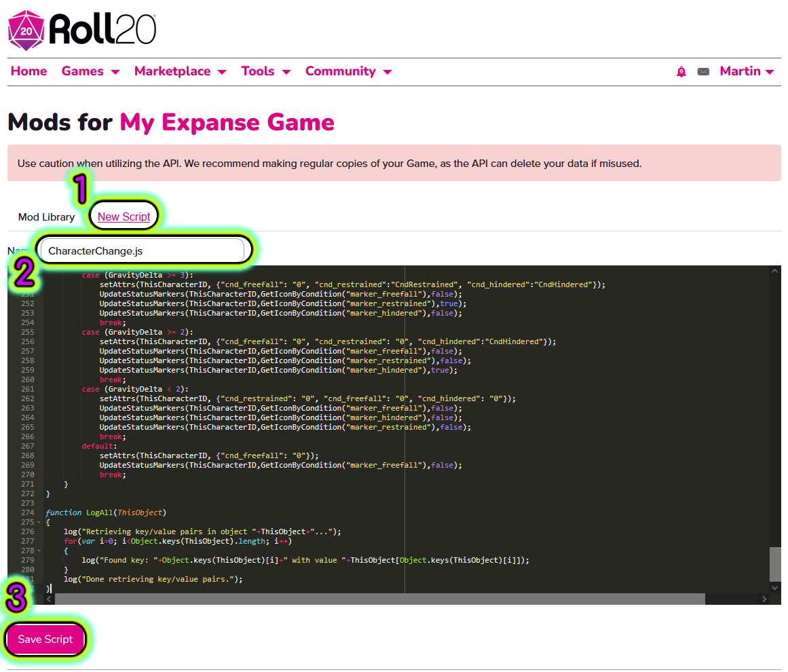The width and height of the screenshot is (788, 672).
Task: Click the 'for(var i=0' loop line
Action: 178,541
